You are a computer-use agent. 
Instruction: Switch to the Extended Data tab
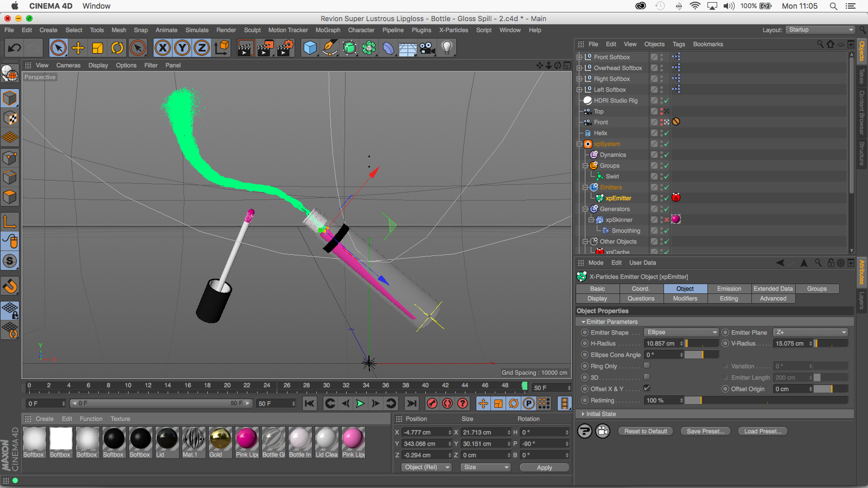[773, 289]
